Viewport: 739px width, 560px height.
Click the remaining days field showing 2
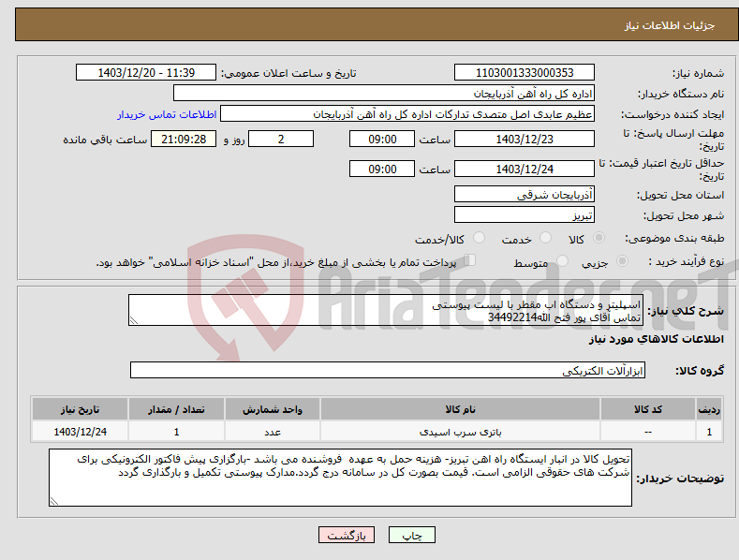pos(281,139)
